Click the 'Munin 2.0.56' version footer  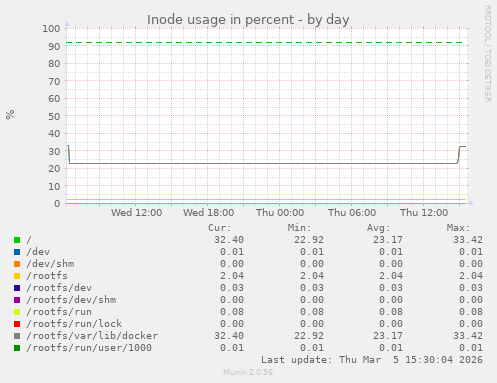tap(248, 372)
